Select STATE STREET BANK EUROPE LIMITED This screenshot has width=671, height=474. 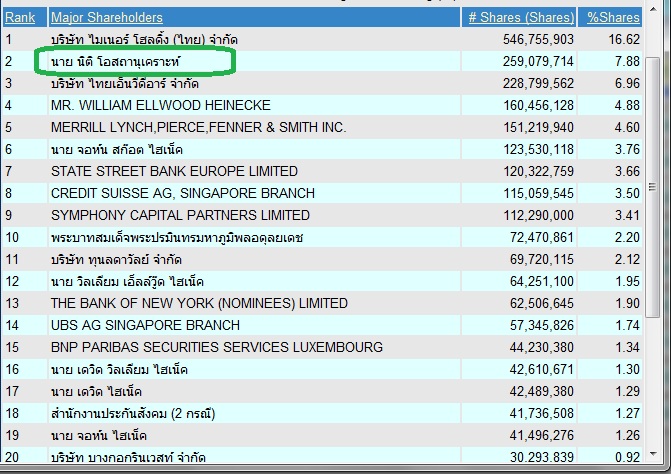(x=174, y=171)
